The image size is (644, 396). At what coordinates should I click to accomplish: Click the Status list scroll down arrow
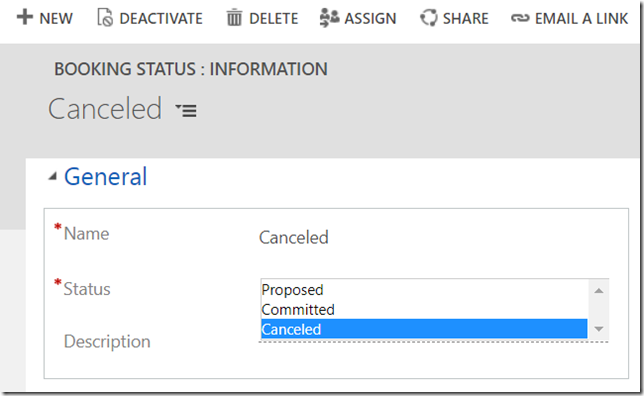click(x=599, y=329)
